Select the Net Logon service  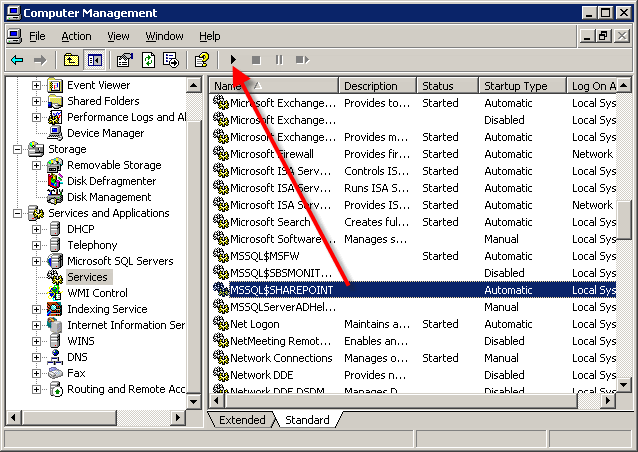pos(255,324)
